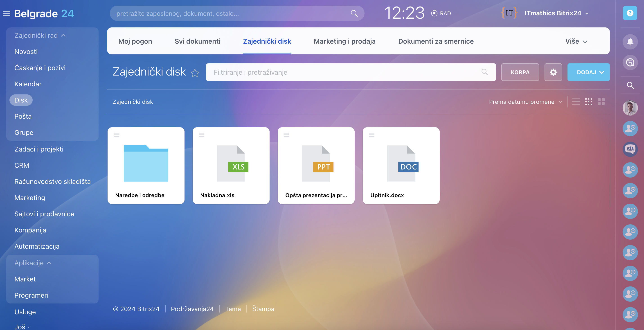Switch to small grid view layout
This screenshot has height=330, width=644.
[588, 102]
